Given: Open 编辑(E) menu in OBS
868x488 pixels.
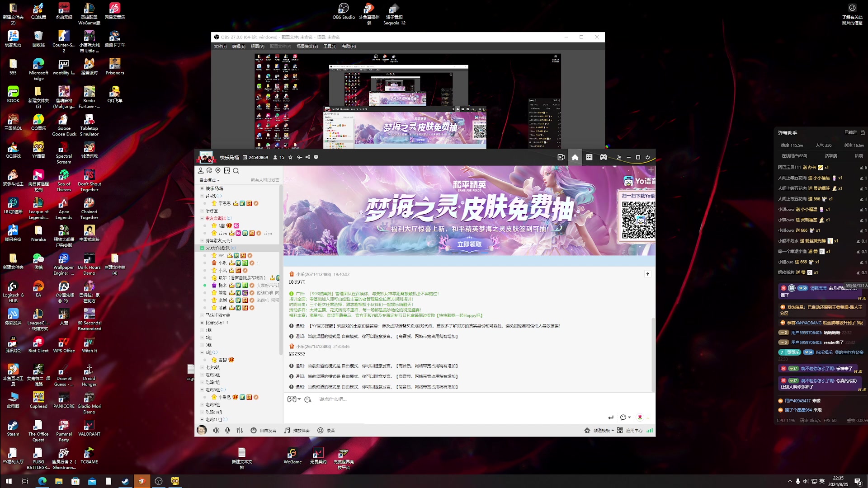Looking at the screenshot, I should [x=239, y=46].
